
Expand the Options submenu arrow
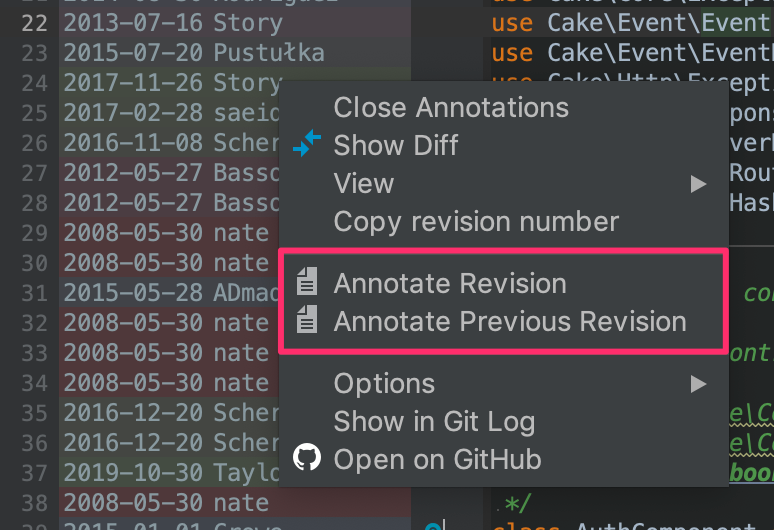coord(698,384)
